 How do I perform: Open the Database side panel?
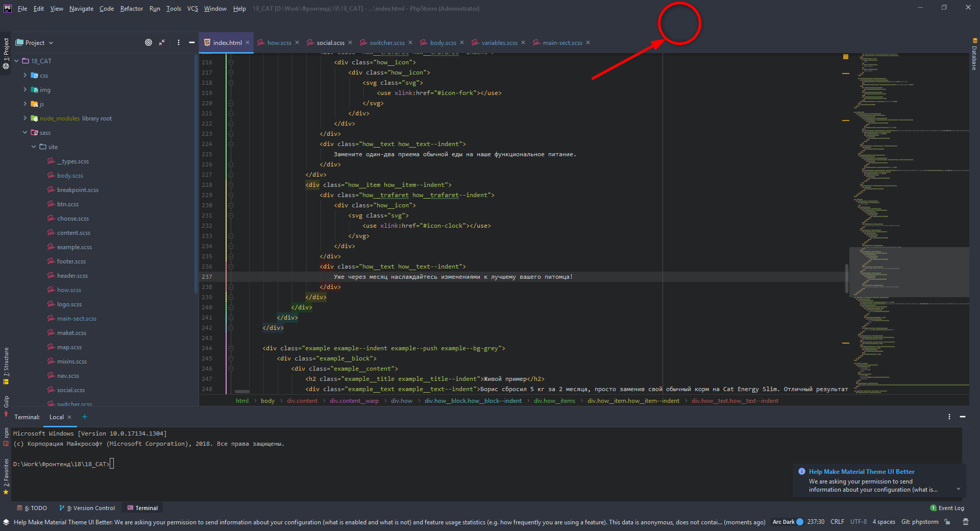[x=974, y=54]
